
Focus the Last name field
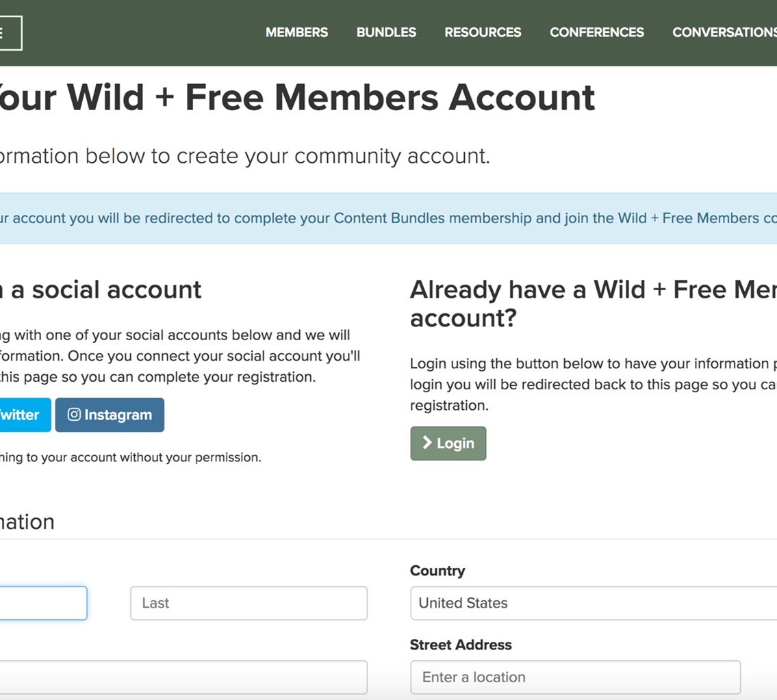[249, 603]
